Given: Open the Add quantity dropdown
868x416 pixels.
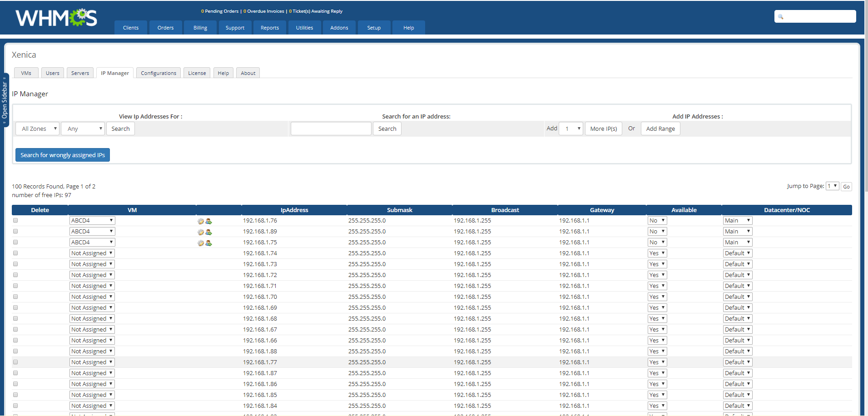Looking at the screenshot, I should click(x=571, y=129).
